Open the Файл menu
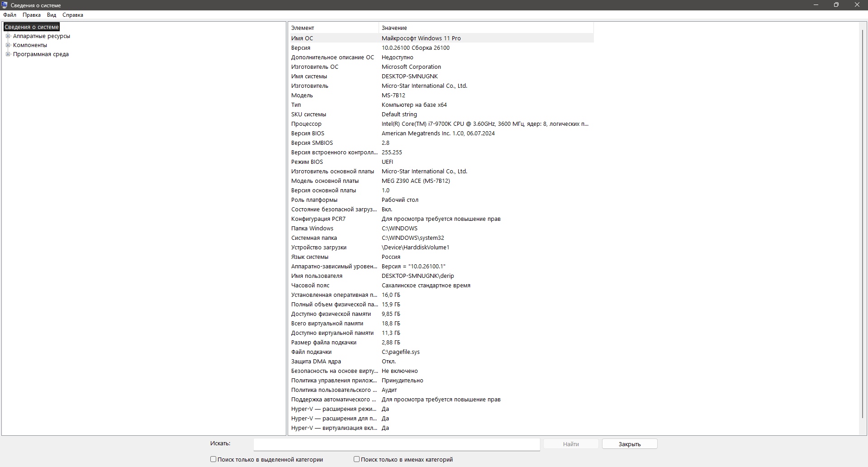 pyautogui.click(x=9, y=15)
